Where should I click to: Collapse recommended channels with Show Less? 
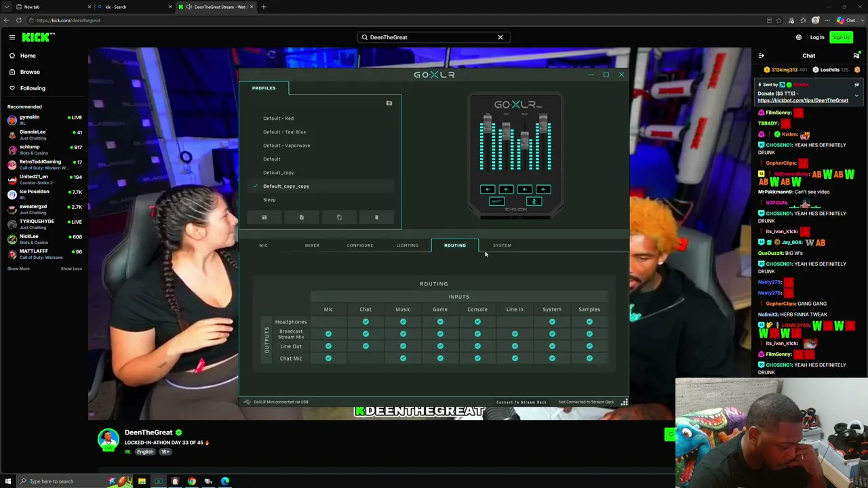click(x=71, y=269)
